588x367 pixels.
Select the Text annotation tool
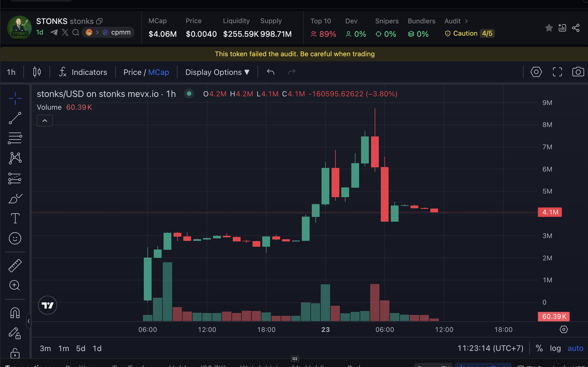pos(15,218)
